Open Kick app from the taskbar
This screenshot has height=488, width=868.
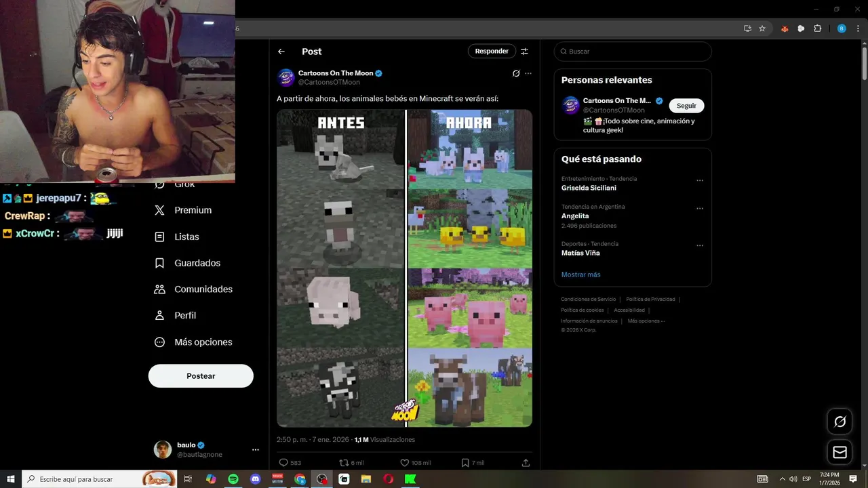410,479
